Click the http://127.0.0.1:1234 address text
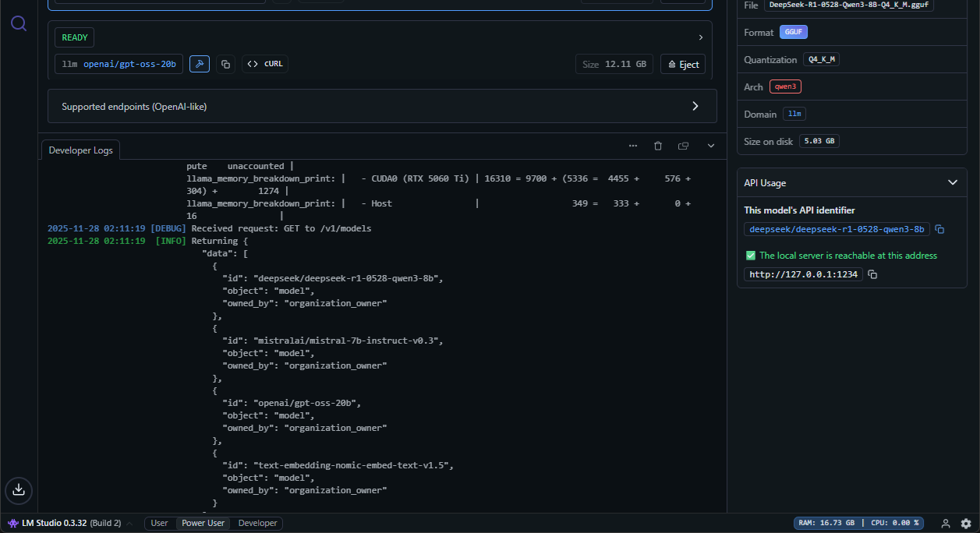This screenshot has height=533, width=980. (x=803, y=274)
